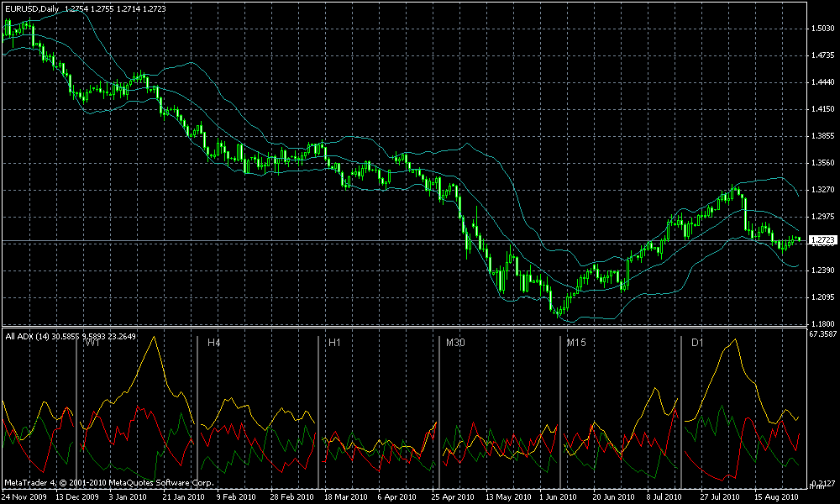Viewport: 840px width, 504px height.
Task: Click the 67.3587 indicator scale maximum value
Action: [x=824, y=333]
